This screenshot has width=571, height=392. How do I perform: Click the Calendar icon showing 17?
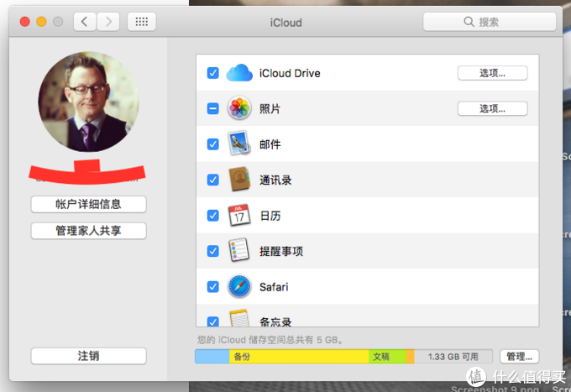click(239, 215)
